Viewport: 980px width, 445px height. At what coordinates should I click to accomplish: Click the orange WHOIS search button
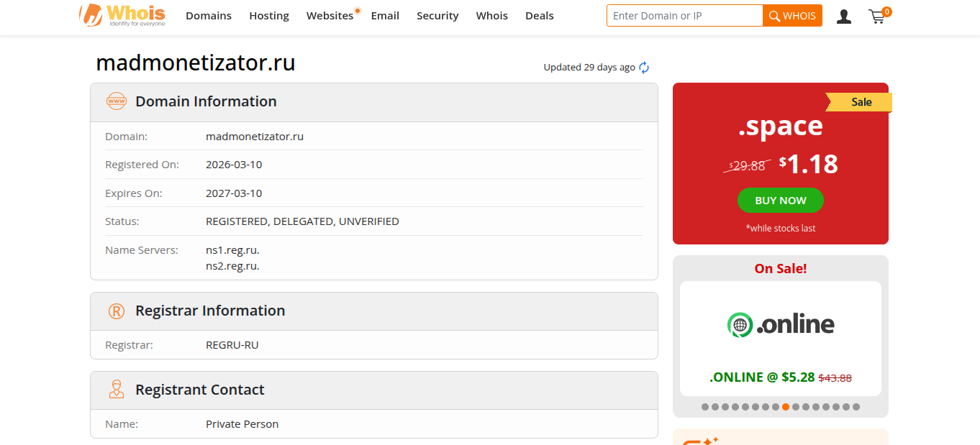[x=792, y=16]
